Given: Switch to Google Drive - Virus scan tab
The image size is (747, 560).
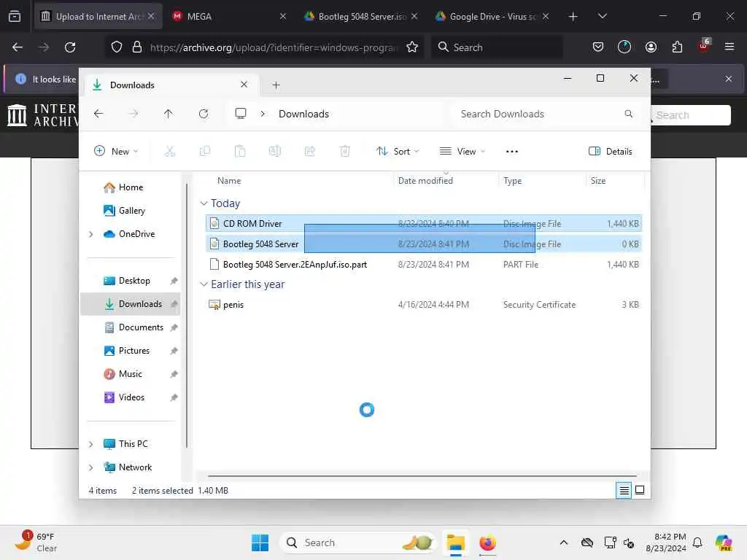Looking at the screenshot, I should point(492,16).
